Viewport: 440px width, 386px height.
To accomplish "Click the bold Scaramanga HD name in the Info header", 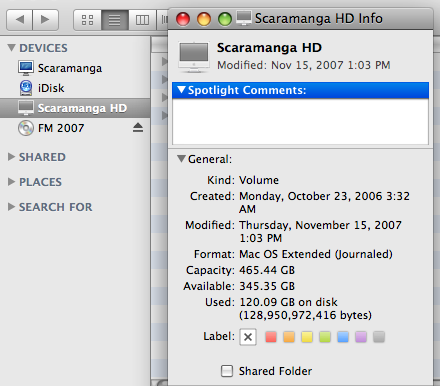I will point(269,48).
